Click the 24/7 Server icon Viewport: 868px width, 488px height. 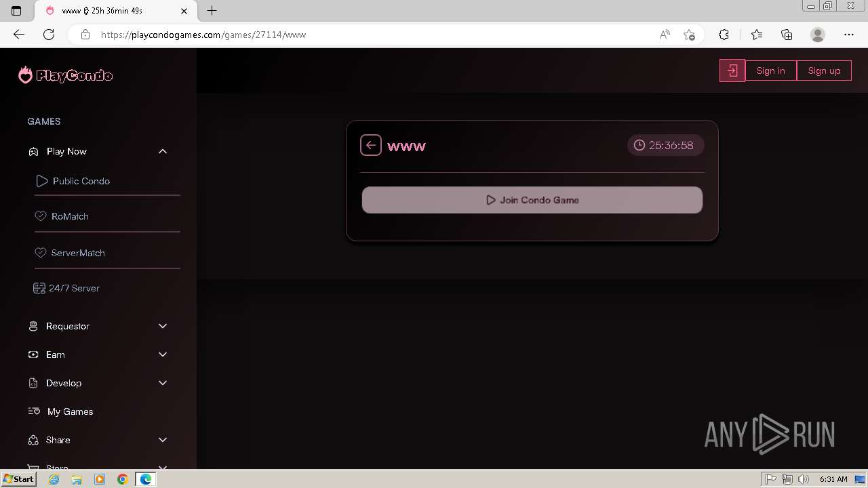pyautogui.click(x=39, y=288)
